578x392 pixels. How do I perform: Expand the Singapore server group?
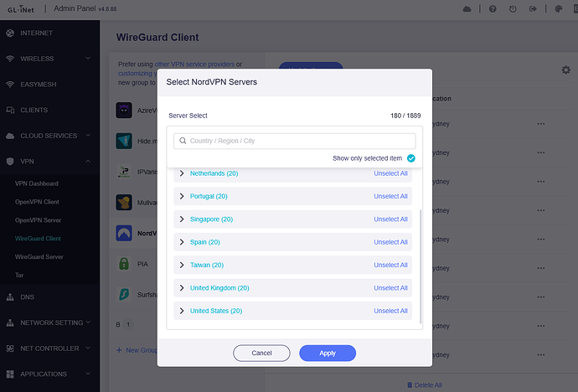[x=182, y=219]
